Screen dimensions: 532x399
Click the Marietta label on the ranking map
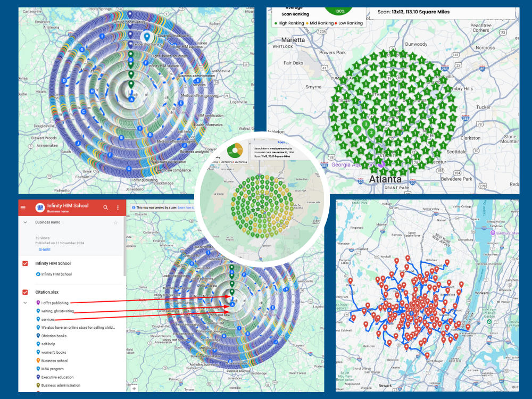pyautogui.click(x=293, y=40)
